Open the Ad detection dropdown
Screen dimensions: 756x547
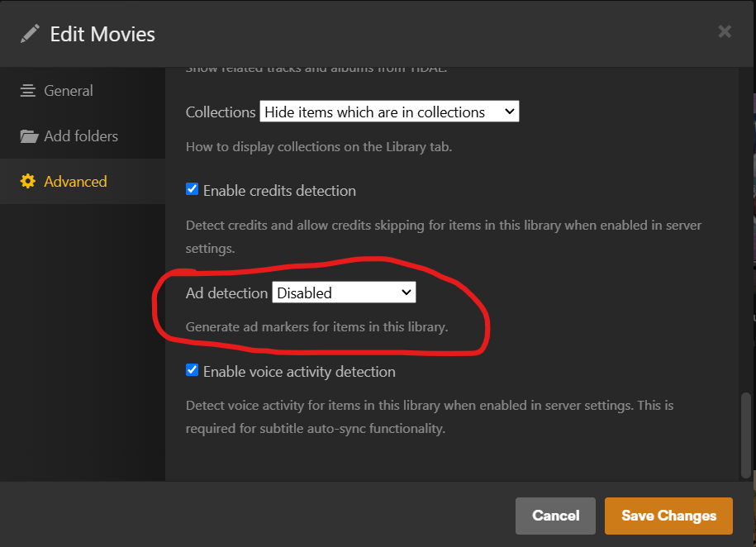343,293
